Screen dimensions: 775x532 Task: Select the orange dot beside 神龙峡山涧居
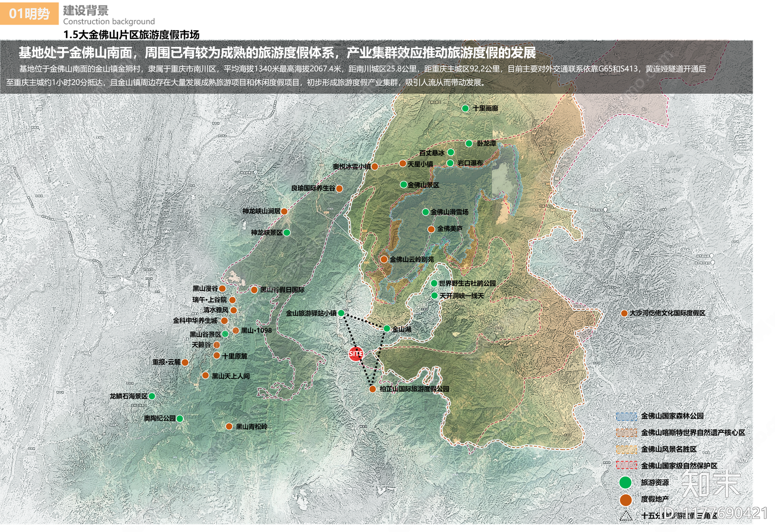pyautogui.click(x=284, y=212)
